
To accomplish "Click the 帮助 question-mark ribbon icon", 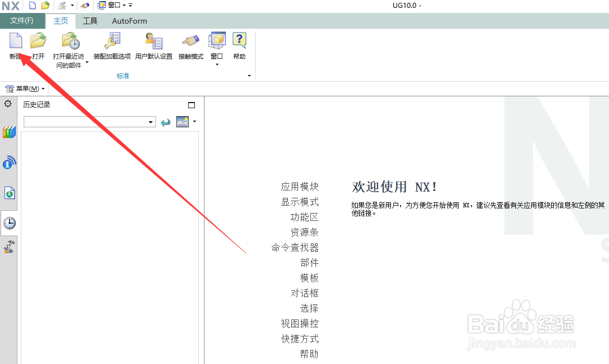I will [239, 41].
